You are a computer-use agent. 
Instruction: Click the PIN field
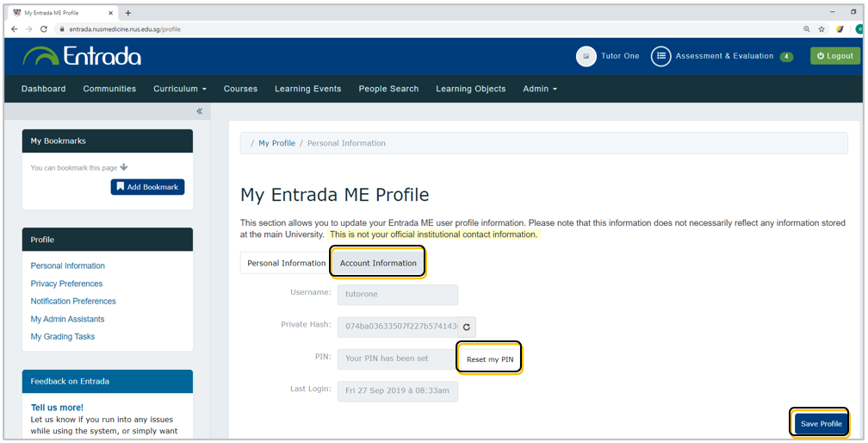click(398, 359)
